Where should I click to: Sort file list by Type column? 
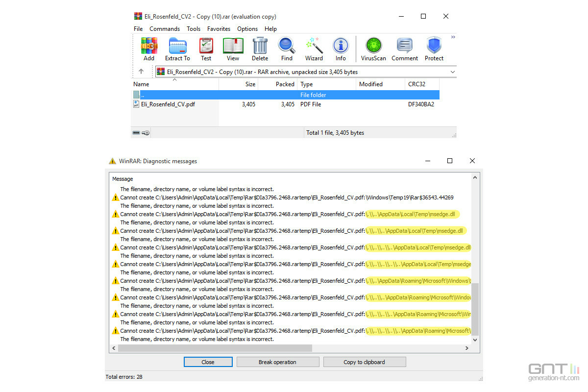[x=326, y=84]
